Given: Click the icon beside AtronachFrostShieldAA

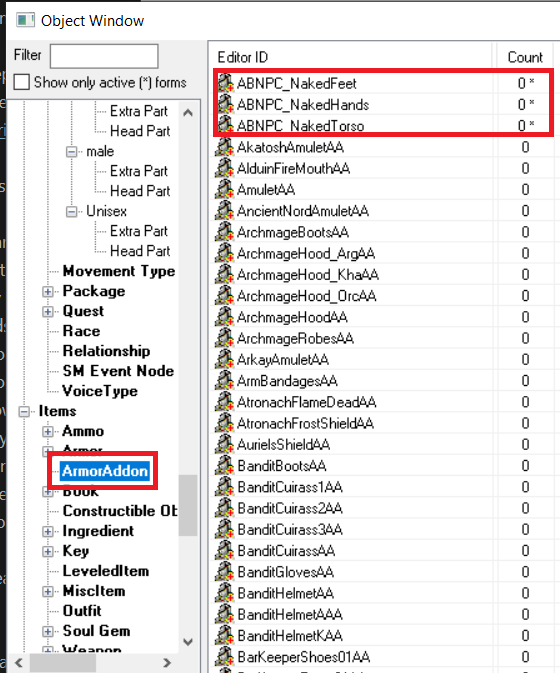Looking at the screenshot, I should click(225, 423).
